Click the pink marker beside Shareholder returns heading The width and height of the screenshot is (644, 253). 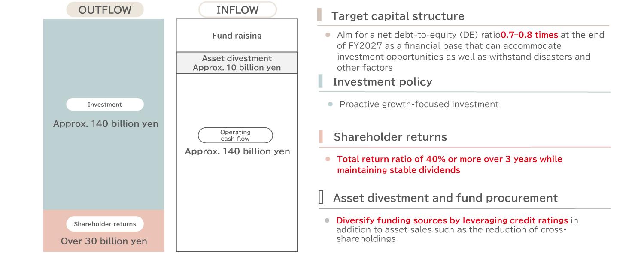pyautogui.click(x=321, y=136)
